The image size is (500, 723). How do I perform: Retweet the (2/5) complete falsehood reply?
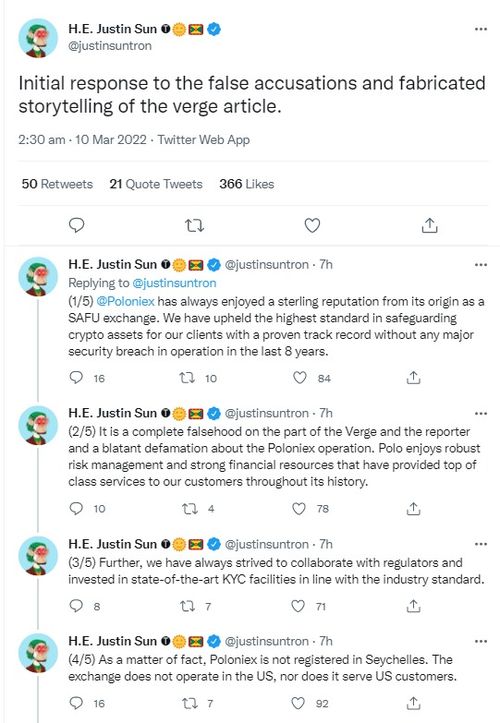tap(189, 509)
